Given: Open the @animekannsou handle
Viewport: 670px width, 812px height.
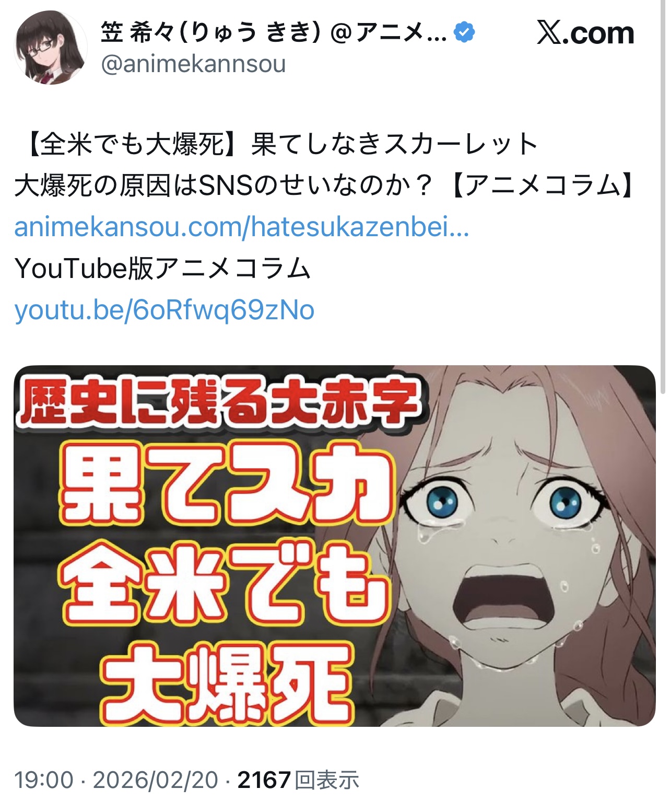Looking at the screenshot, I should 193,64.
